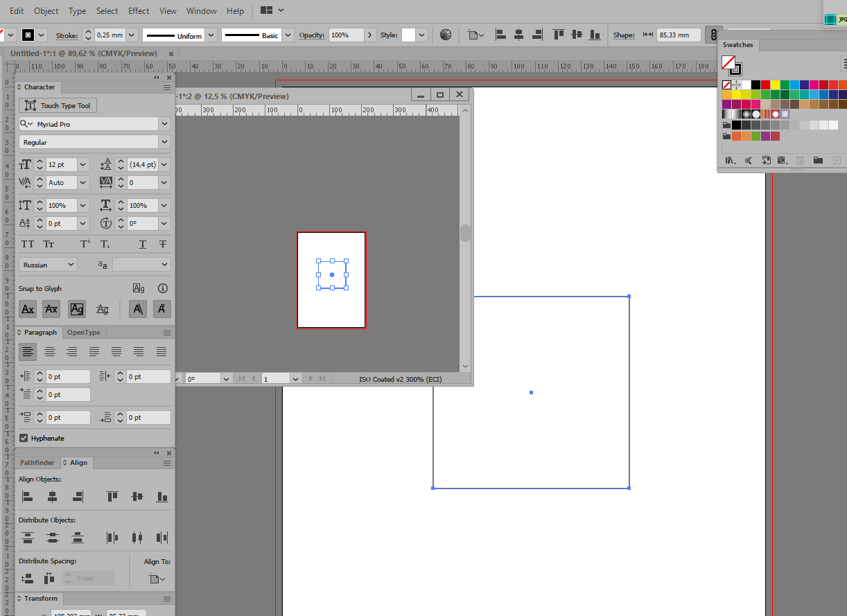
Task: Open the Basic brush definition dropdown
Action: 287,35
